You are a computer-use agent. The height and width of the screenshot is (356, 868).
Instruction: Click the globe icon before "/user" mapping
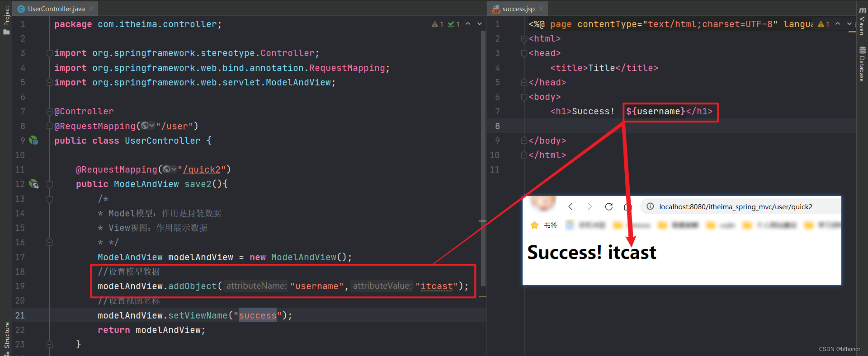147,126
